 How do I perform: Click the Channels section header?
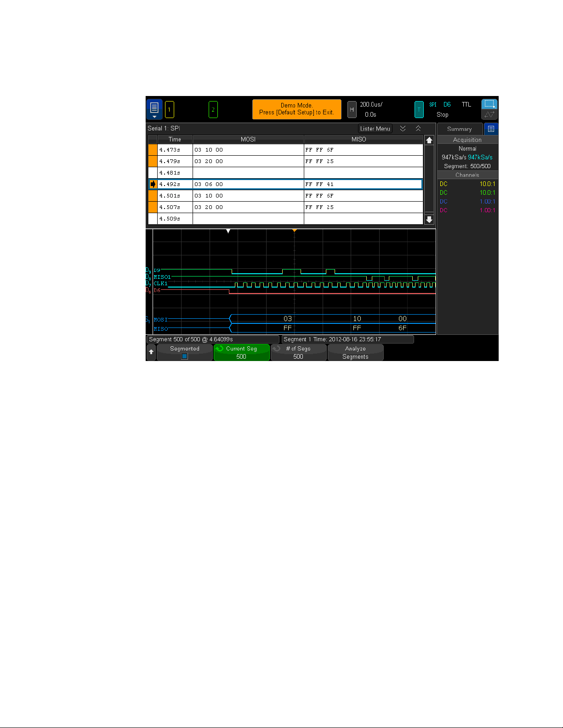467,175
